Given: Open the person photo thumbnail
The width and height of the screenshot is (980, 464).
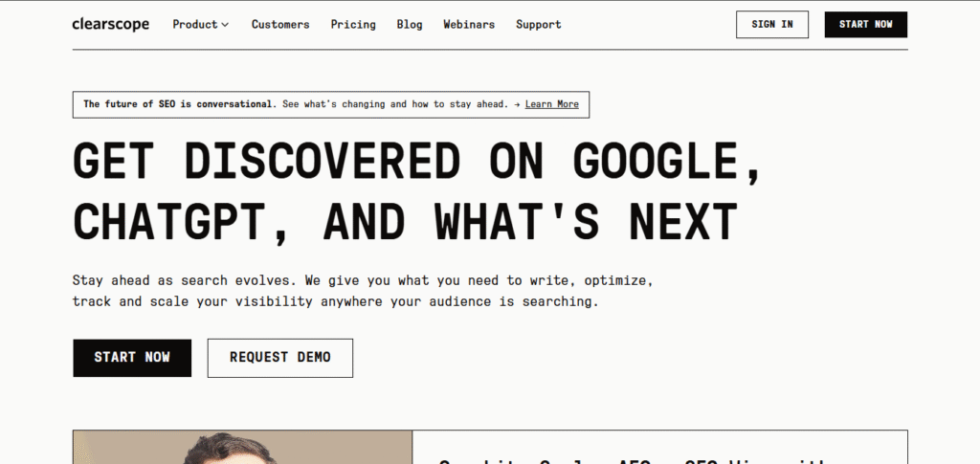Looking at the screenshot, I should click(242, 448).
